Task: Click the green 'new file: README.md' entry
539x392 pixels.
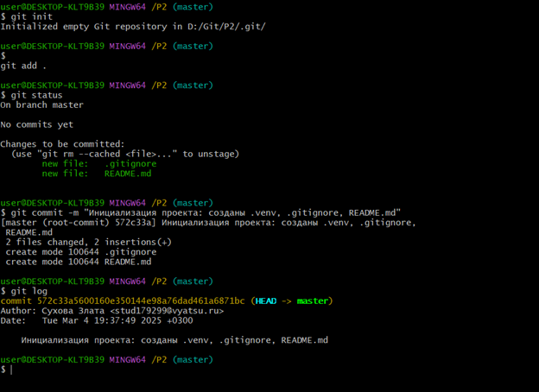Action: (96, 174)
